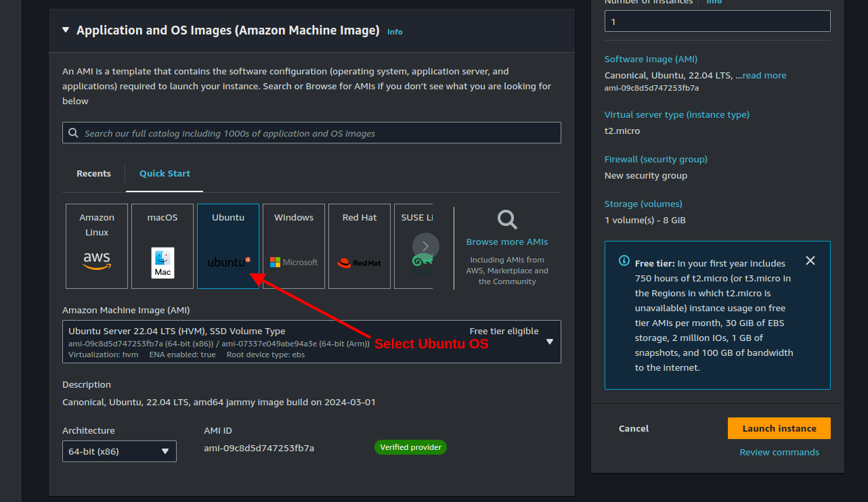The width and height of the screenshot is (868, 502).
Task: Open the Review commands link
Action: pos(779,453)
